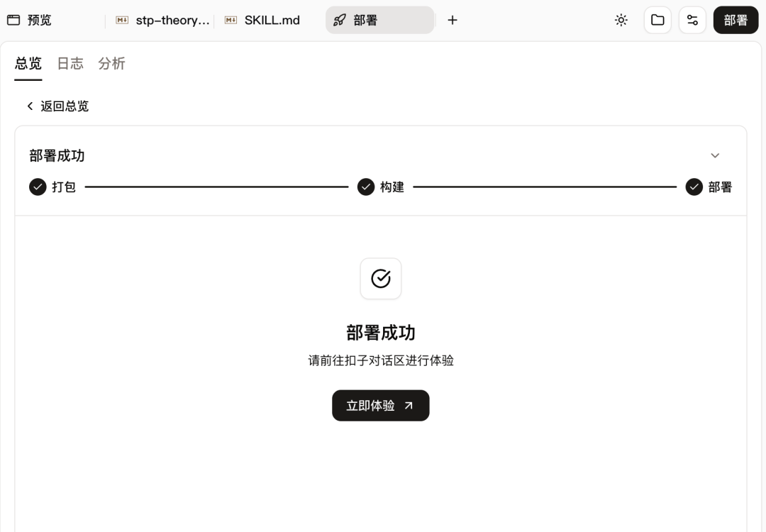Select the 总览 tab

coord(28,64)
